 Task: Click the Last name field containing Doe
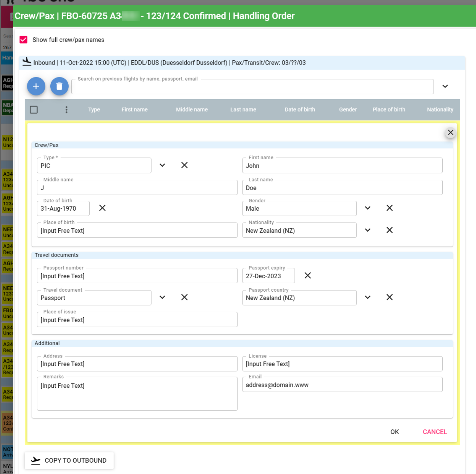pos(342,187)
